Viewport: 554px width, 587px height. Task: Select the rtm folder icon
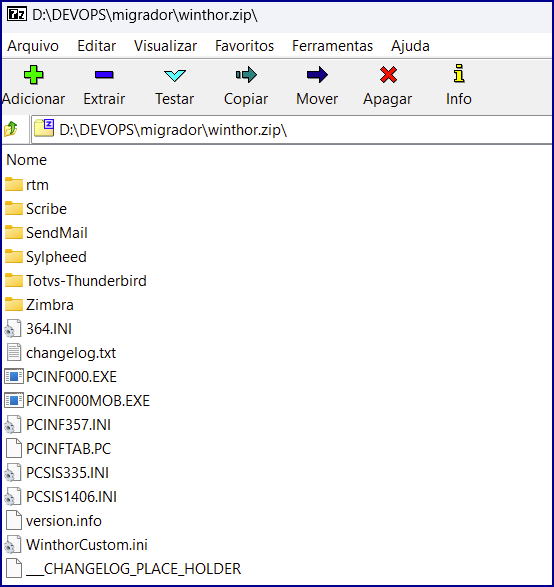tap(14, 184)
